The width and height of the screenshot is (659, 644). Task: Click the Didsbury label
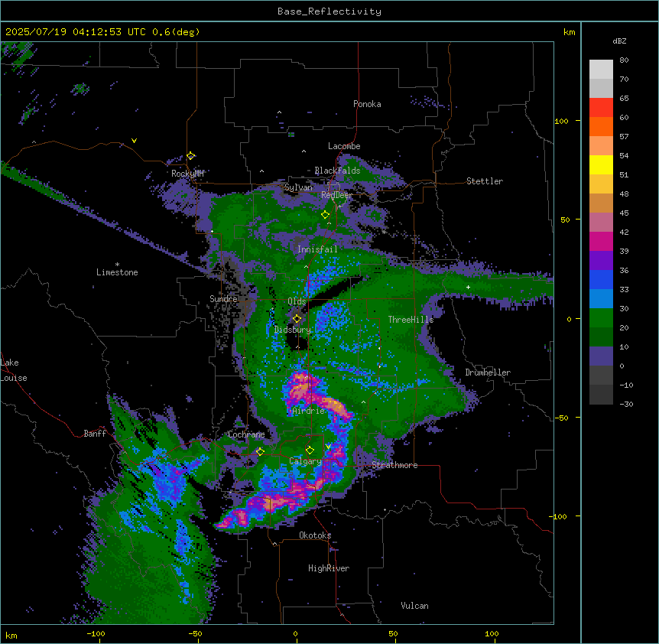[x=293, y=330]
